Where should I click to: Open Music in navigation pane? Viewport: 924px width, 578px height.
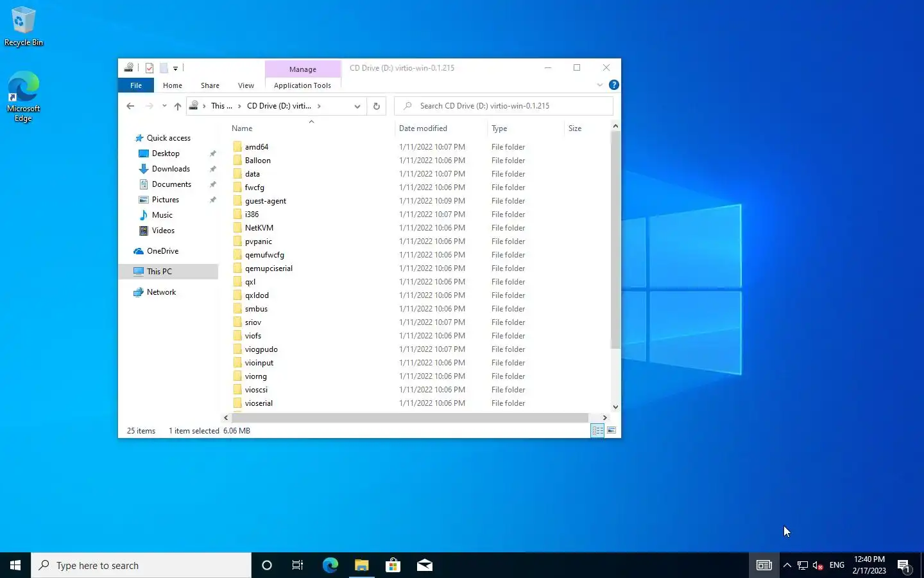162,215
